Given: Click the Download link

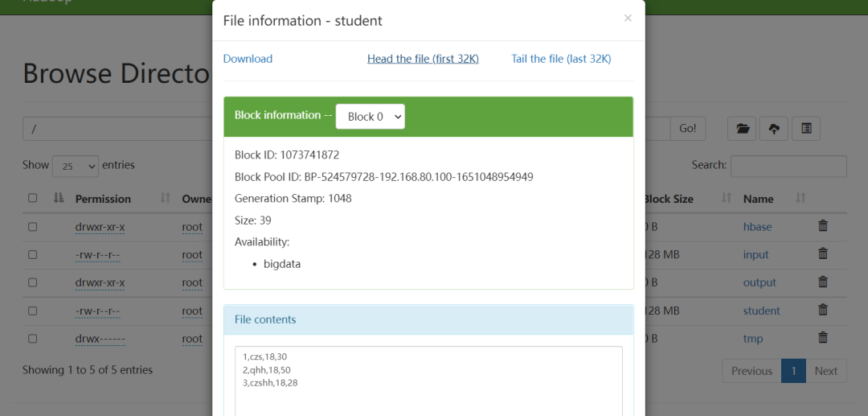Looking at the screenshot, I should (x=248, y=59).
